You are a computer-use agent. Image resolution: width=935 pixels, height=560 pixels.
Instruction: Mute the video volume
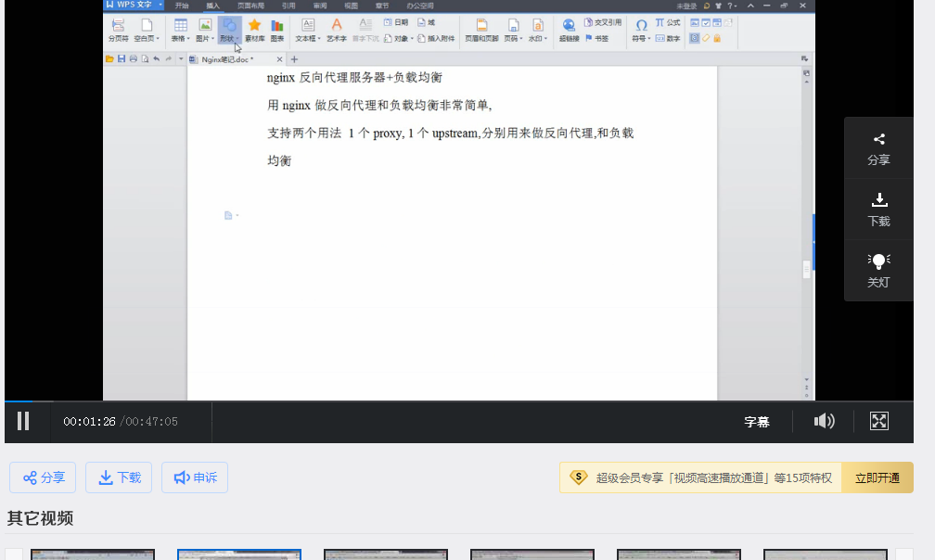(824, 421)
